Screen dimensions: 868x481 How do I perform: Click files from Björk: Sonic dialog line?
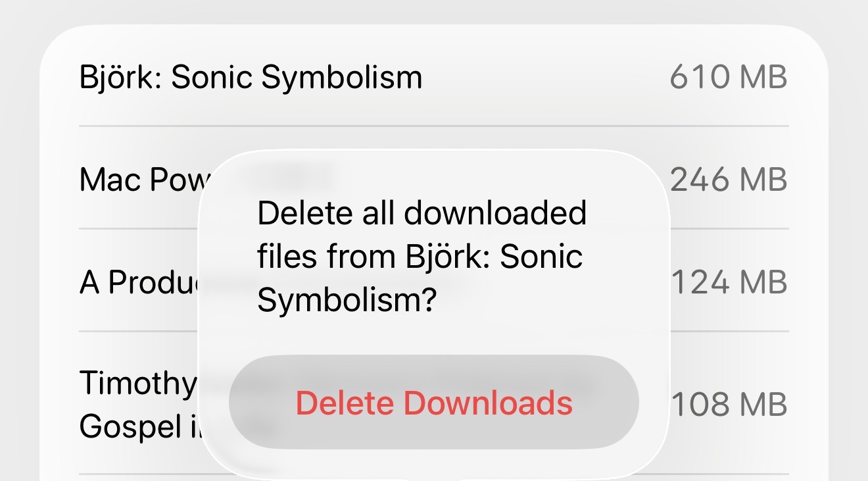pyautogui.click(x=420, y=257)
